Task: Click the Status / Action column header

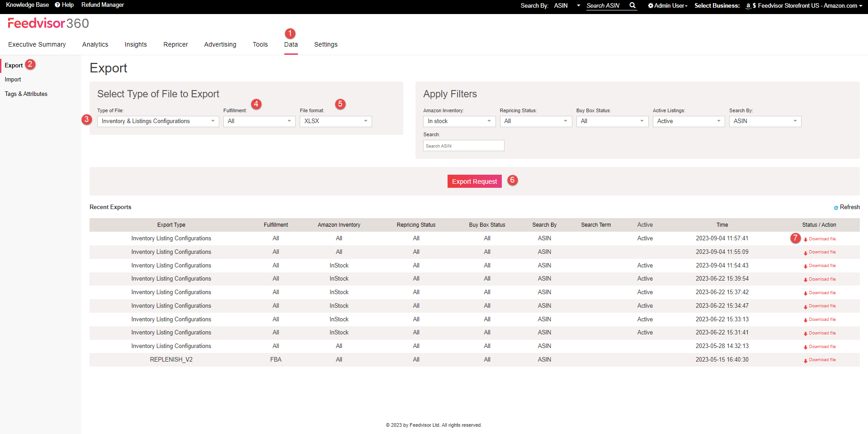Action: tap(819, 225)
